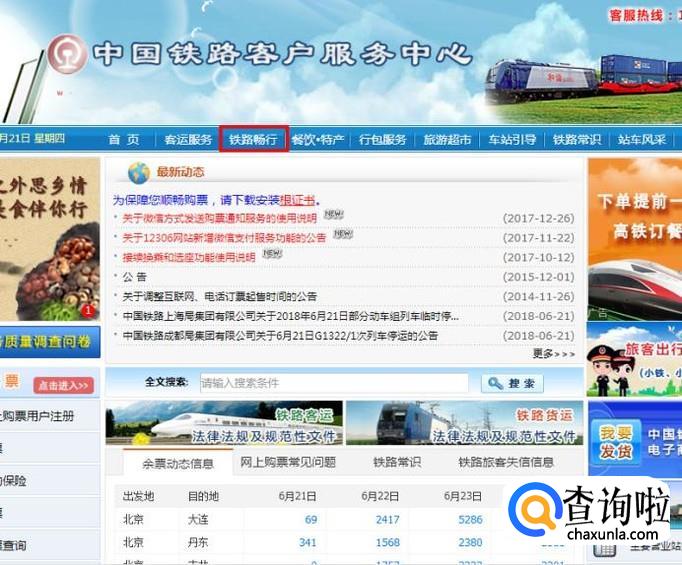This screenshot has width=682, height=565.
Task: Open the 餐饮•特产 navigation item
Action: click(x=318, y=140)
